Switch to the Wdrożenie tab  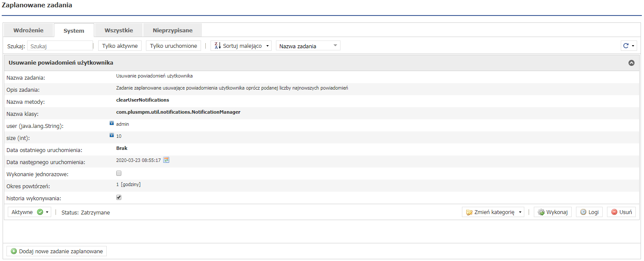click(x=28, y=31)
